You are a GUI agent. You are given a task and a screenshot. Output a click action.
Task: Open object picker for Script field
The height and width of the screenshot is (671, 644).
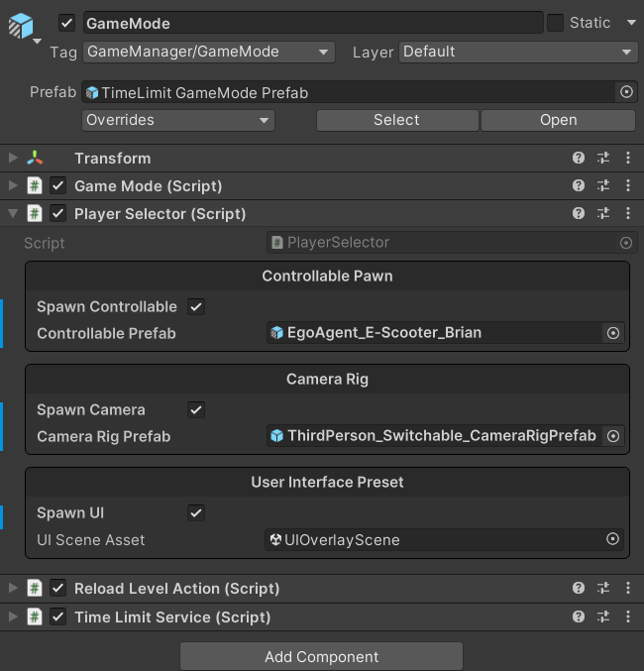click(x=625, y=243)
